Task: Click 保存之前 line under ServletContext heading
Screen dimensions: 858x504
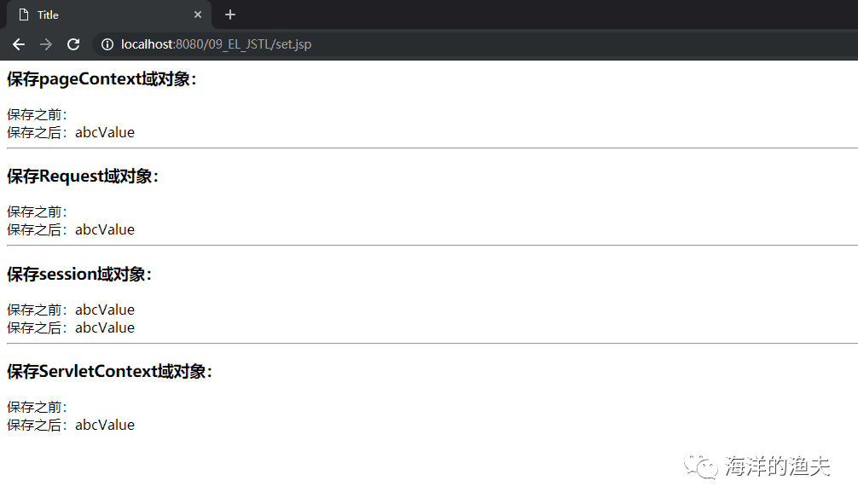Action: tap(38, 407)
